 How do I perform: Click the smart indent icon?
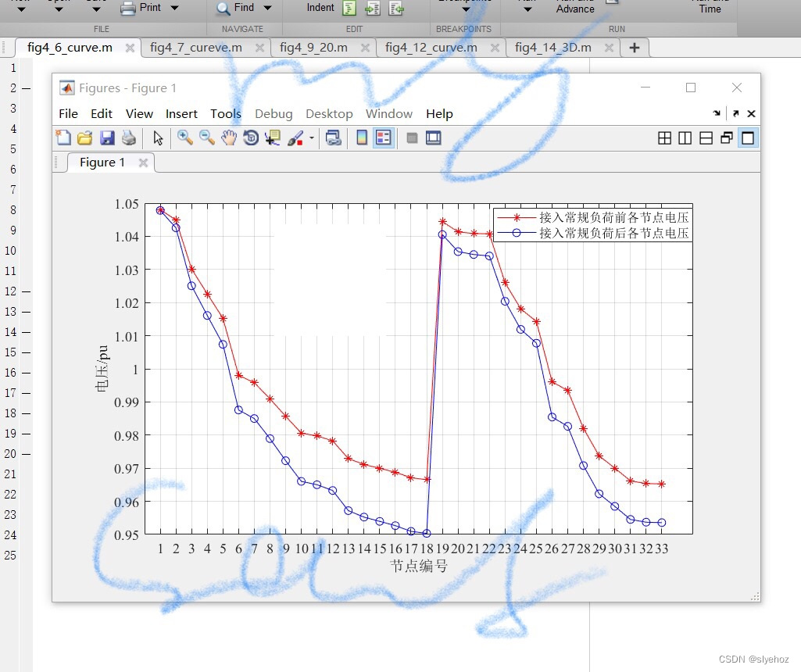(349, 8)
